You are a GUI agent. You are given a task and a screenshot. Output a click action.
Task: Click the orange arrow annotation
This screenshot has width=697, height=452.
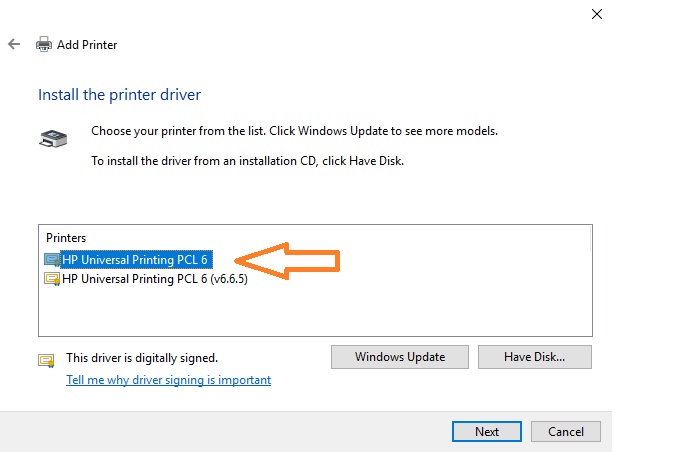(287, 261)
